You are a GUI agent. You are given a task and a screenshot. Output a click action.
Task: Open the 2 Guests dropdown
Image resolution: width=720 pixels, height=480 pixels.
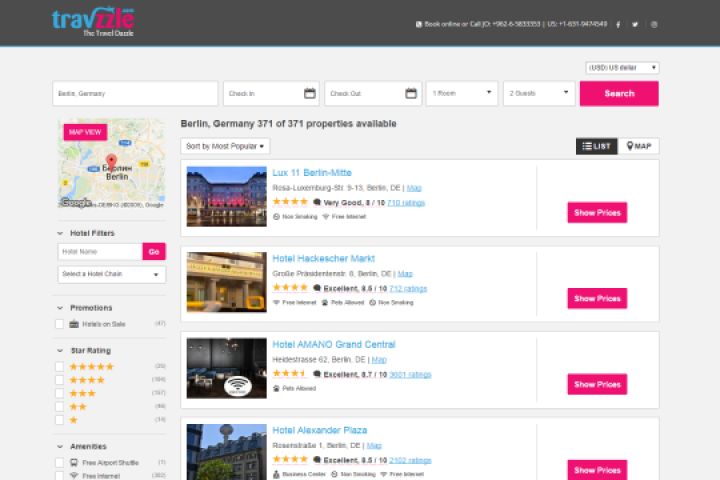point(539,93)
